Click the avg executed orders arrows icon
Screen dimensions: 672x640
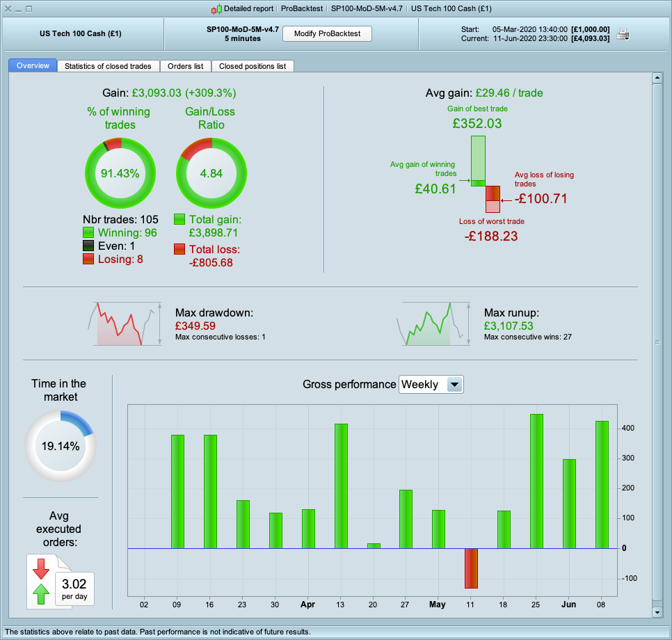coord(41,582)
